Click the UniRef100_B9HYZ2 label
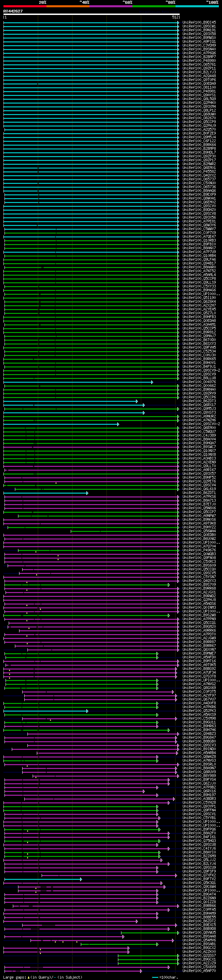Viewport: 222px width, 980px height. (199, 527)
